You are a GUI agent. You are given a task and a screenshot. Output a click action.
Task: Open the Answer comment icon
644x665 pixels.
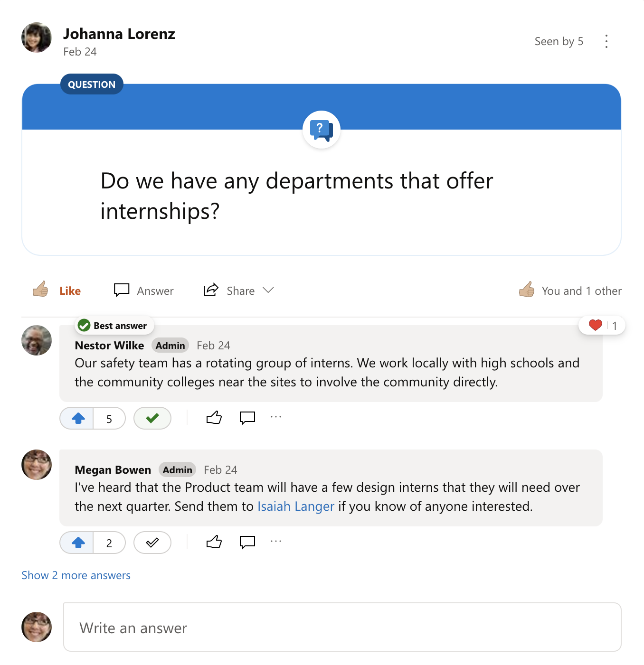point(122,290)
